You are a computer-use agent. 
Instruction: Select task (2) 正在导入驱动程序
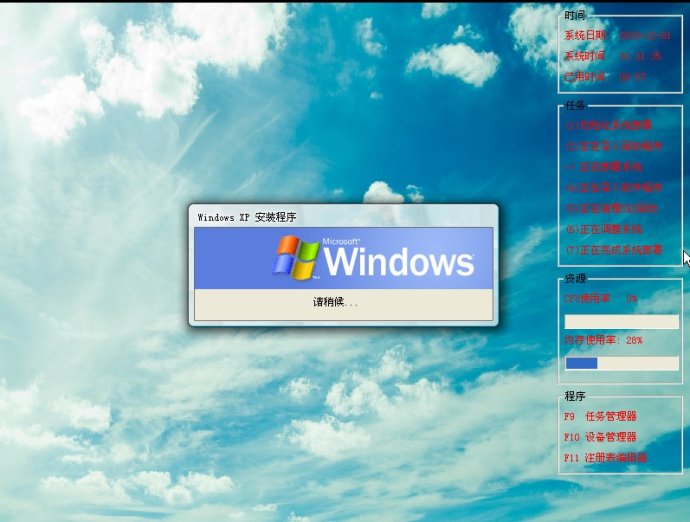tap(614, 146)
